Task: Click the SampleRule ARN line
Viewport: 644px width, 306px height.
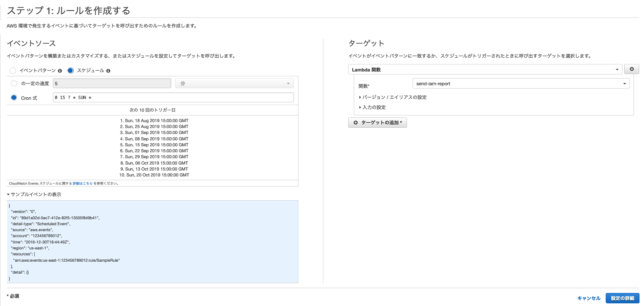Action: tap(67, 260)
